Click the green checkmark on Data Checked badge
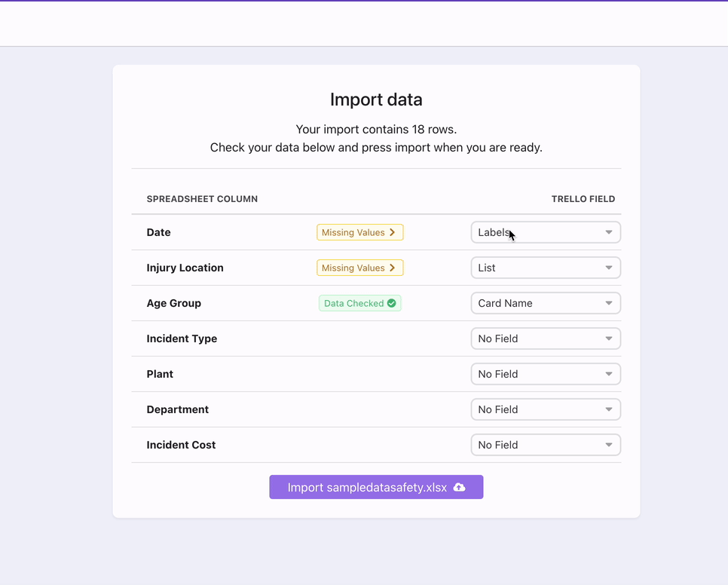The image size is (728, 585). [x=392, y=303]
